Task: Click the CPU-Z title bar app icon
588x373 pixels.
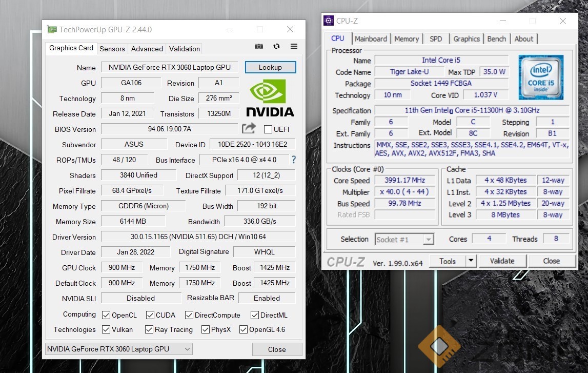Action: pos(329,21)
